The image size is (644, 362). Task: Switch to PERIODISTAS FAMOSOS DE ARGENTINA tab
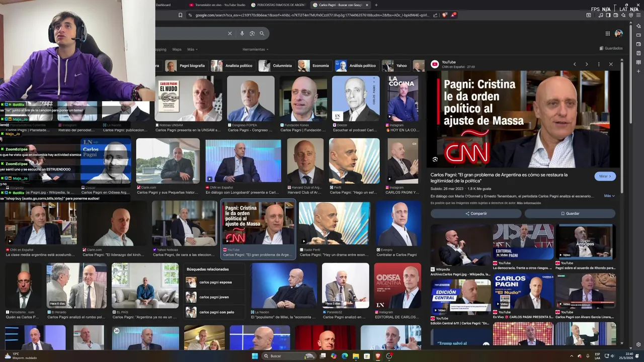[278, 5]
